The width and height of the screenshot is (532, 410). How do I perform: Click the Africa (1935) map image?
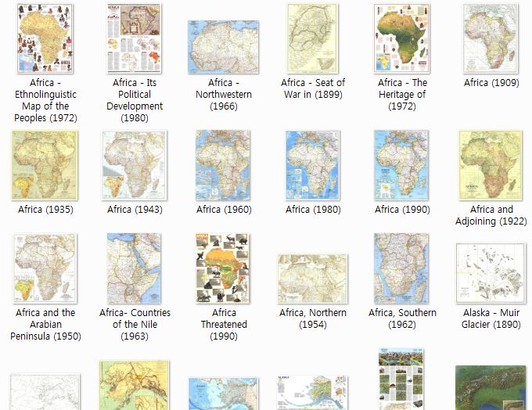[45, 164]
